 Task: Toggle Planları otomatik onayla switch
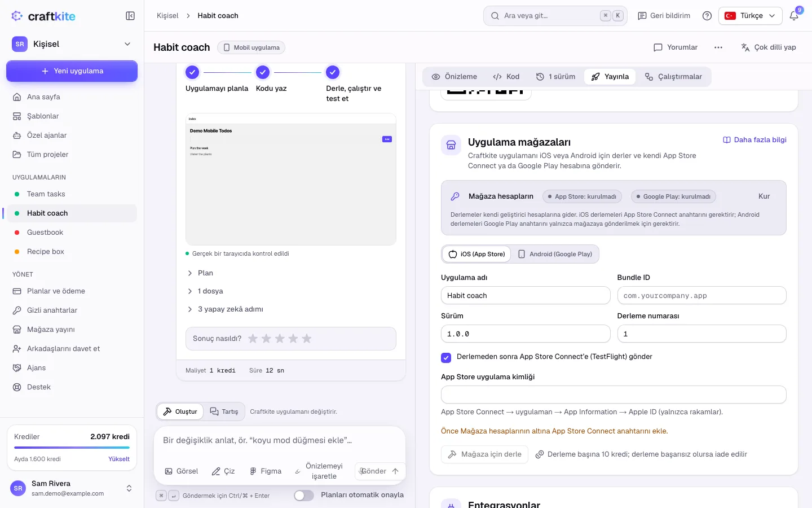pyautogui.click(x=304, y=496)
